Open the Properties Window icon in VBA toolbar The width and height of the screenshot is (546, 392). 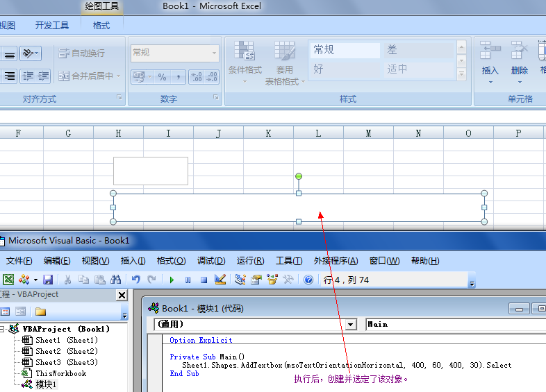click(x=256, y=280)
